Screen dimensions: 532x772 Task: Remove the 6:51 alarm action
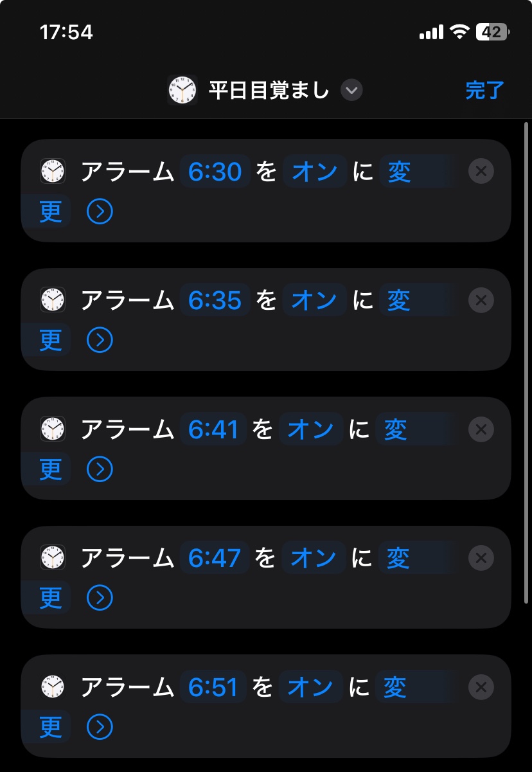pyautogui.click(x=481, y=687)
